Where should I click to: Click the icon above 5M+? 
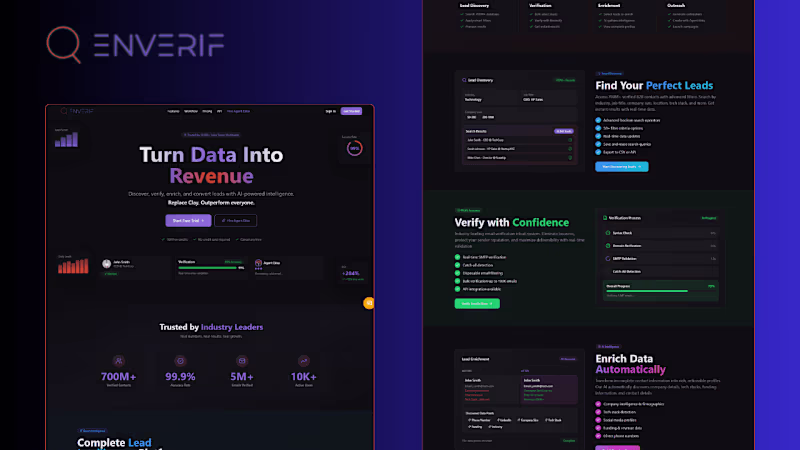pyautogui.click(x=242, y=361)
